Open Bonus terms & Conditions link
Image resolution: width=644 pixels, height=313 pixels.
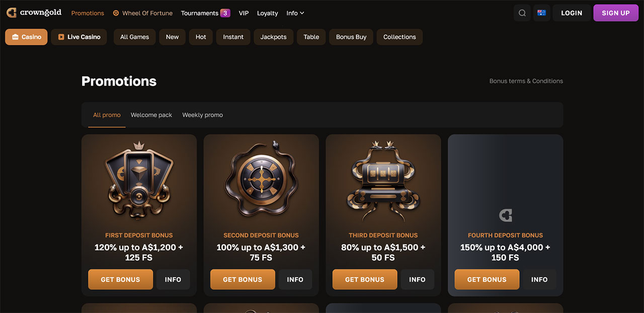pyautogui.click(x=526, y=81)
